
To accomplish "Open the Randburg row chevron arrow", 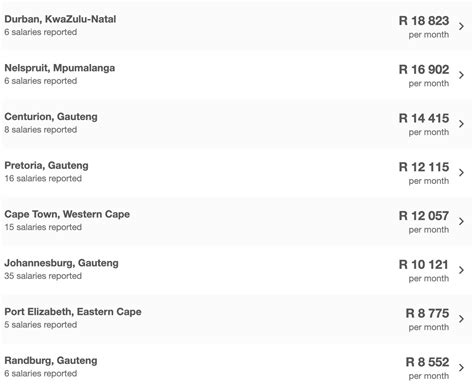I will (461, 367).
